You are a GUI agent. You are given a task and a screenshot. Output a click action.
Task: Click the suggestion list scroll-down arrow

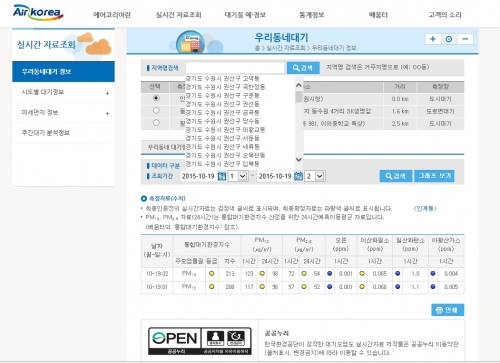[x=299, y=160]
